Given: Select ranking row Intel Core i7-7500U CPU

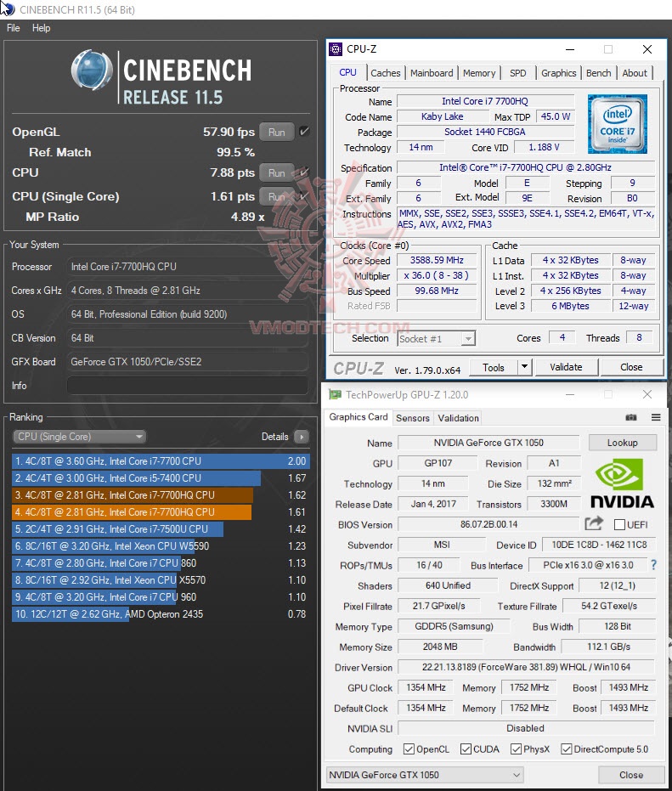Looking at the screenshot, I should point(161,528).
